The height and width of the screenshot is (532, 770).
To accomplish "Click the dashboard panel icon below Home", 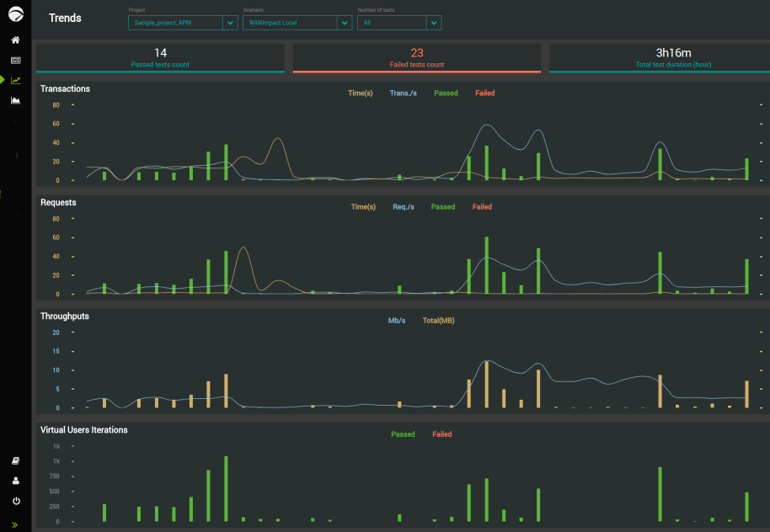I will pyautogui.click(x=16, y=61).
